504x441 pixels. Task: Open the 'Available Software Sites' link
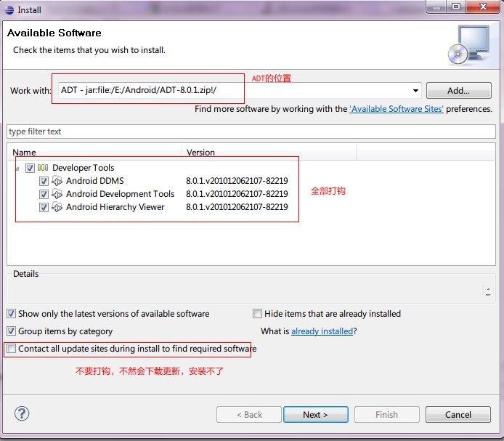pyautogui.click(x=397, y=109)
